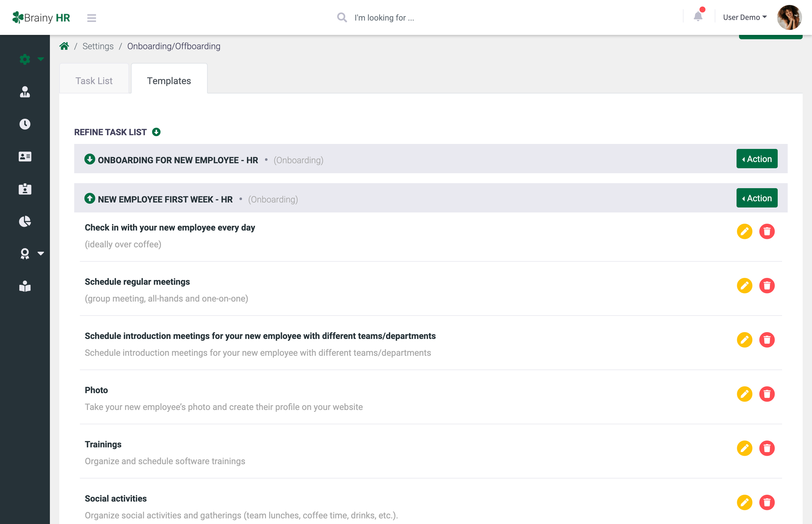Collapse New Employee First Week - HR template
This screenshot has height=524, width=812.
pos(89,198)
